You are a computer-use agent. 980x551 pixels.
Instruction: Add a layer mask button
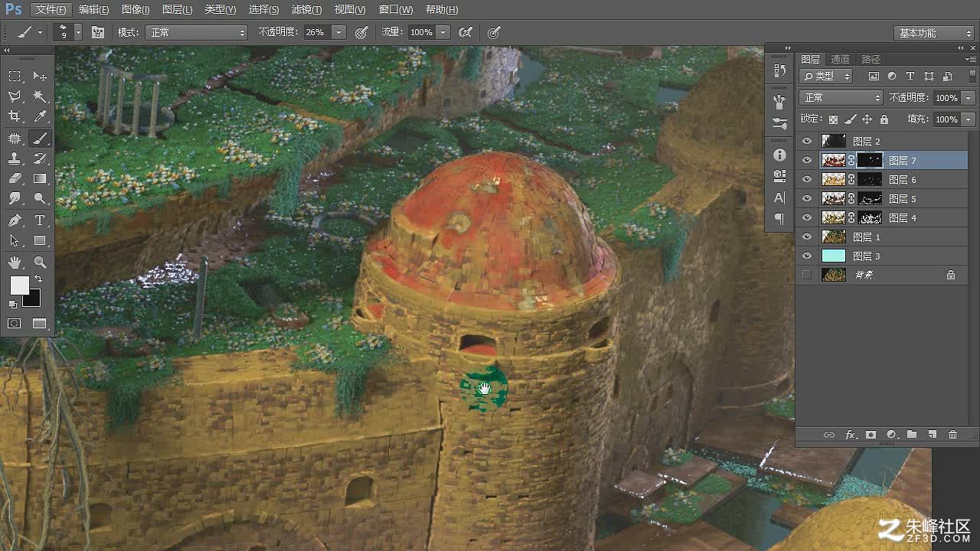click(871, 435)
